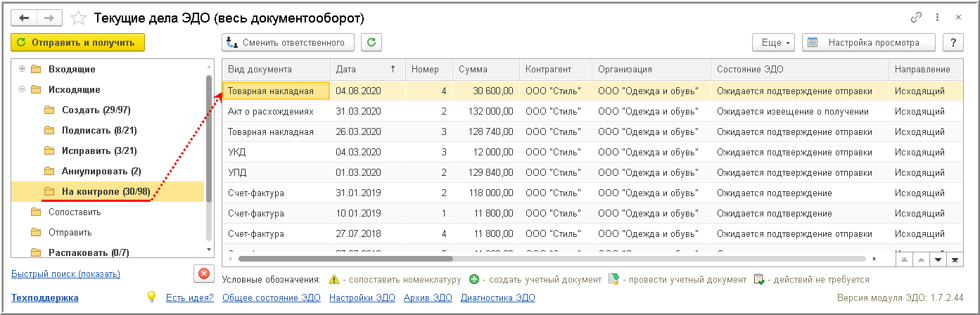Collapse the Исходящие folder tree node
This screenshot has height=315, width=980.
pyautogui.click(x=22, y=89)
